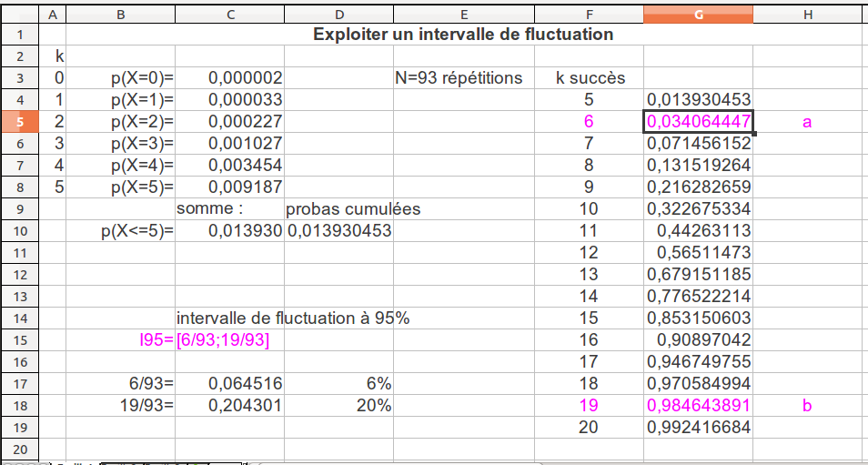The image size is (868, 465).
Task: Click the pink 'a' label cell
Action: (806, 122)
